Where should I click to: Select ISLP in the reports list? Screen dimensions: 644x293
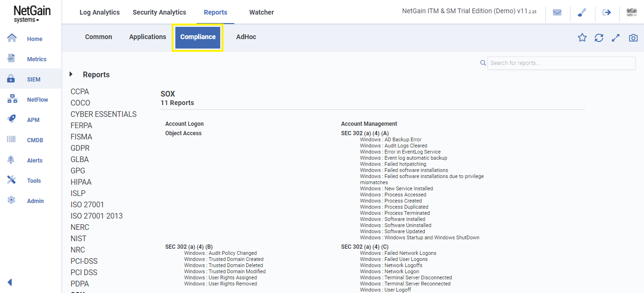point(78,193)
